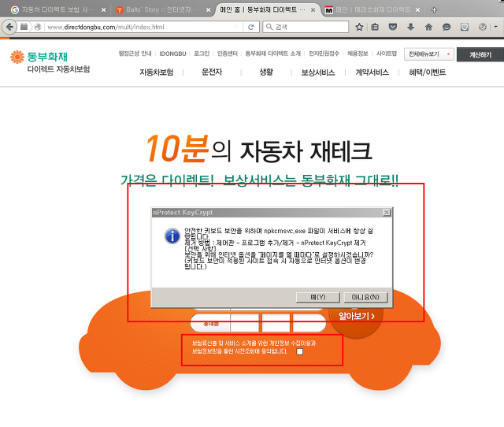Click the chat bubble toolbar icon
The image size is (504, 427).
click(447, 27)
